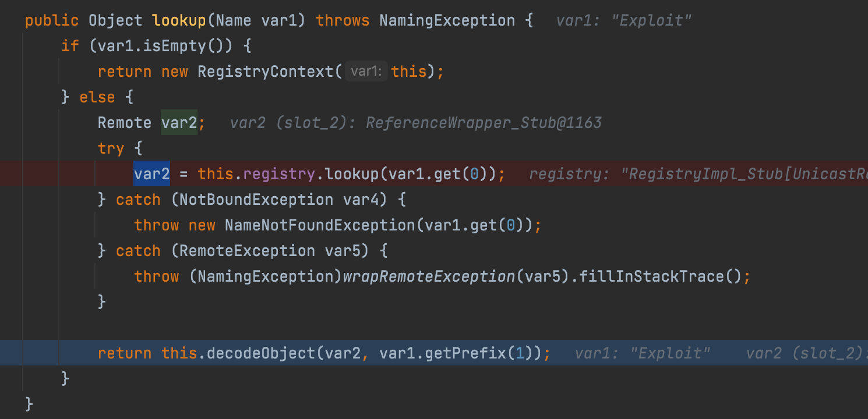The height and width of the screenshot is (419, 868).
Task: Click the else keyword
Action: click(x=97, y=97)
